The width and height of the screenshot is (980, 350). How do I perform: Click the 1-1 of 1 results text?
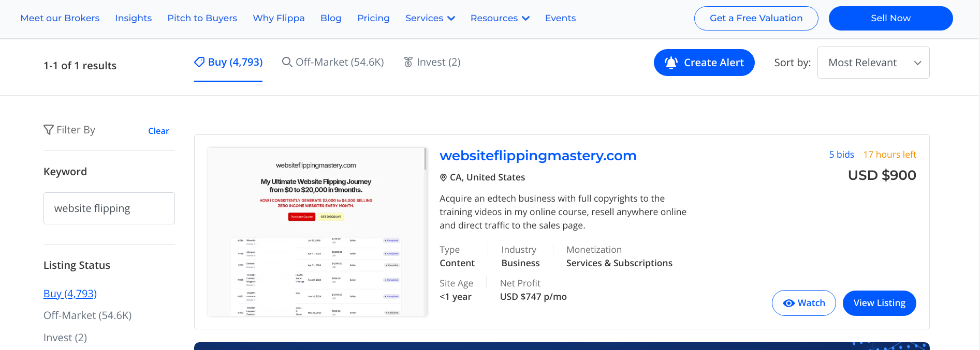click(80, 66)
